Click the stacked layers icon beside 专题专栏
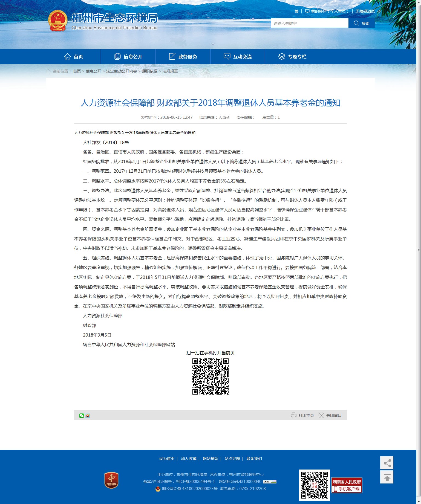 pyautogui.click(x=282, y=56)
